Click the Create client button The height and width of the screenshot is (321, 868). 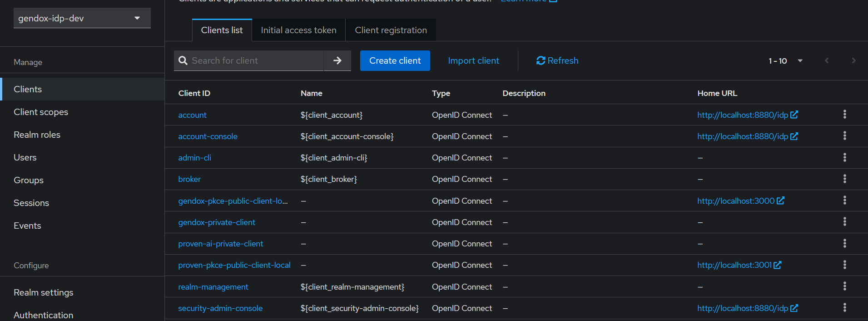(395, 60)
